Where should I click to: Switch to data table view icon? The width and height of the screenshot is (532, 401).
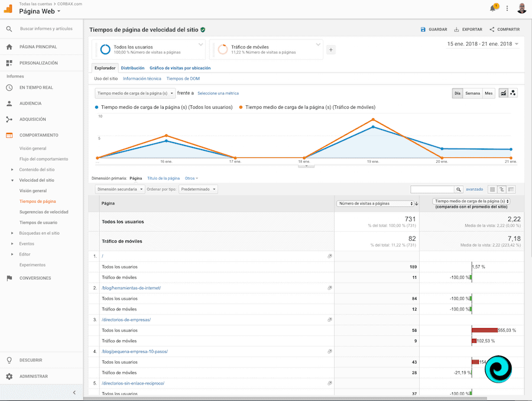[492, 189]
